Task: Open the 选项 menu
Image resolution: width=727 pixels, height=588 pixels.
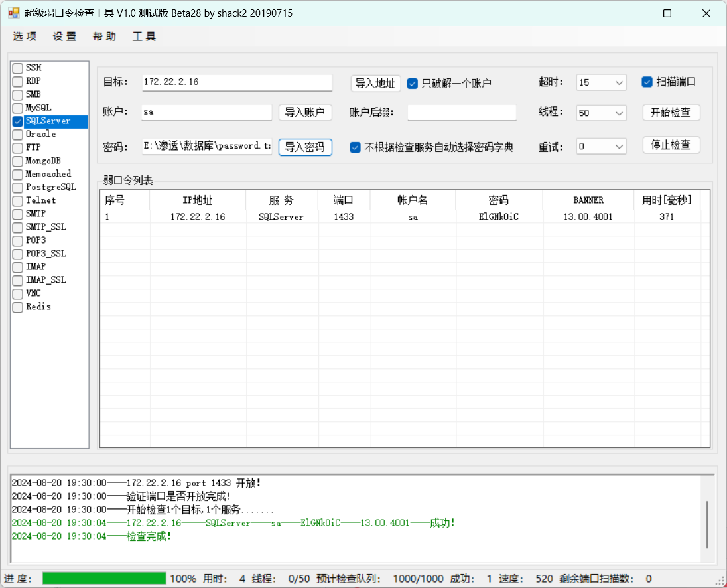Action: coord(25,37)
